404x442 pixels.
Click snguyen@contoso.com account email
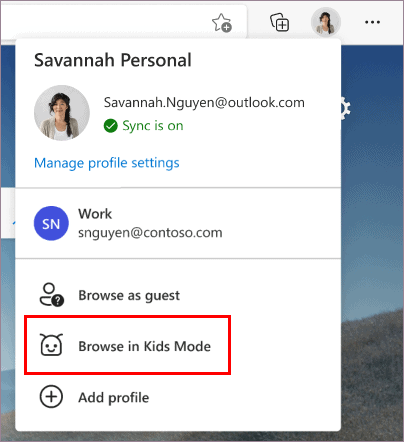(150, 233)
